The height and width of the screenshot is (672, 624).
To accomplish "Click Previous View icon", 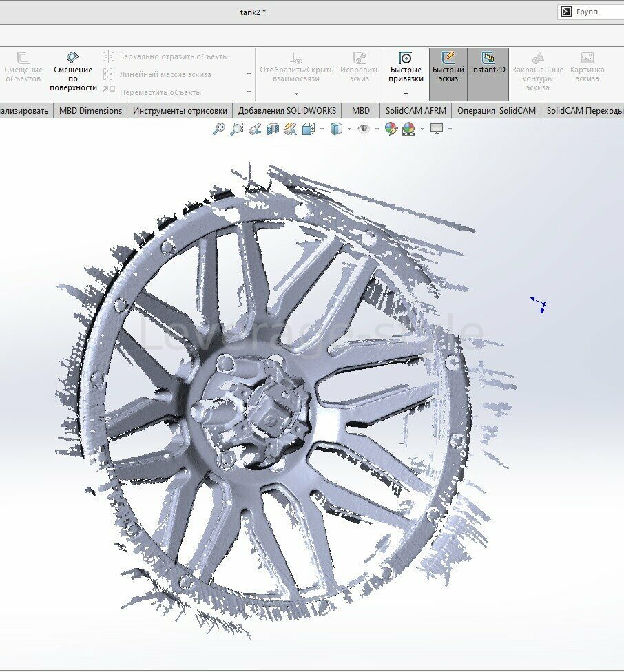I will pyautogui.click(x=255, y=129).
